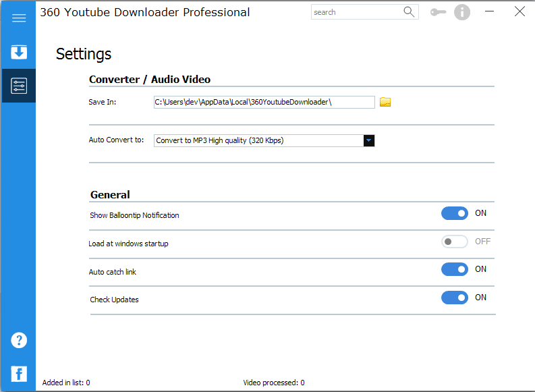Click the license key icon
The height and width of the screenshot is (392, 535).
tap(438, 12)
